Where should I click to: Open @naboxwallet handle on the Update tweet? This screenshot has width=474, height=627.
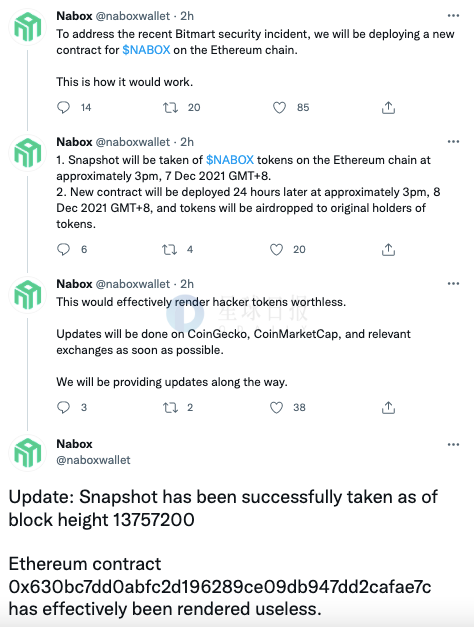point(93,460)
